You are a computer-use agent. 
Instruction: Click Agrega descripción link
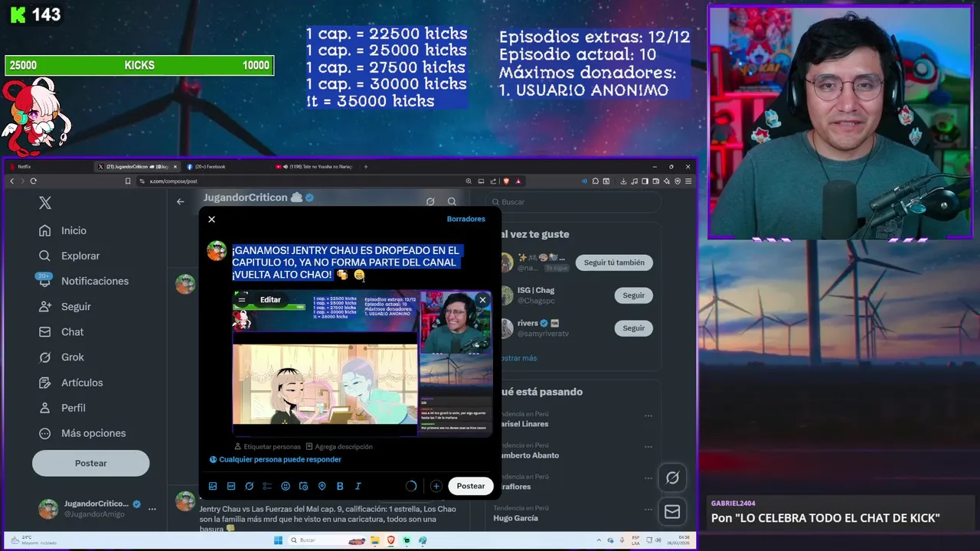(x=339, y=446)
